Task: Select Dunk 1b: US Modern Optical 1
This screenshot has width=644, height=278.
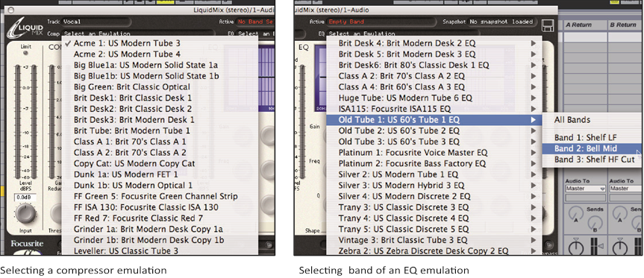Action: coord(160,186)
